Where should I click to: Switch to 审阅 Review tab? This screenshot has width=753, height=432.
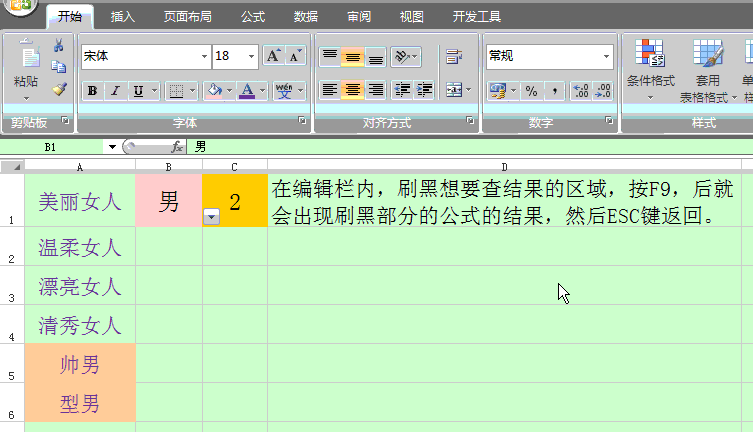[x=359, y=17]
